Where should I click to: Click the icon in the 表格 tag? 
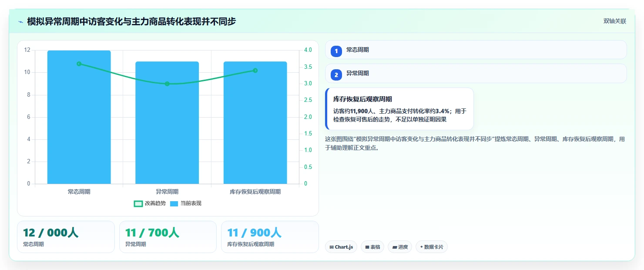[x=367, y=247]
